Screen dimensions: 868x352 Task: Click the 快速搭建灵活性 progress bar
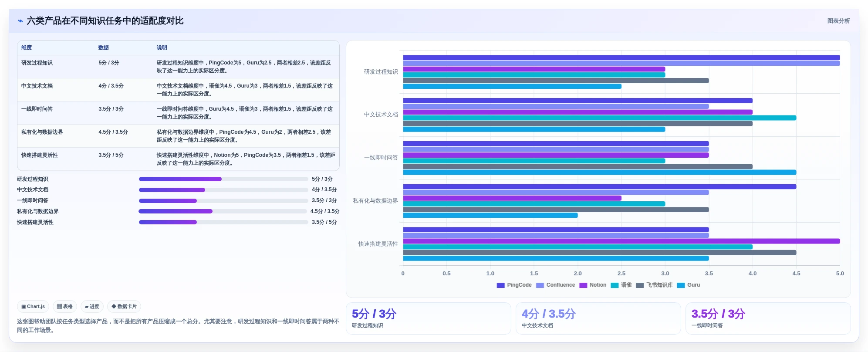(223, 222)
